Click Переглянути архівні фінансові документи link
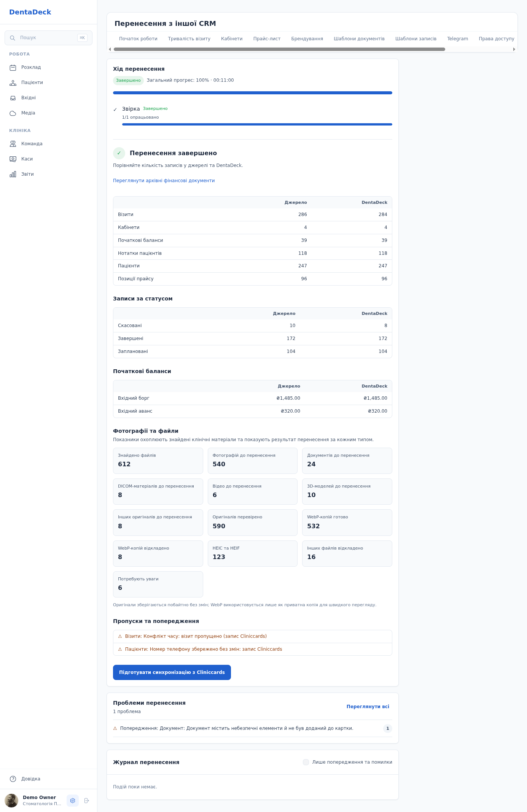 tap(164, 181)
